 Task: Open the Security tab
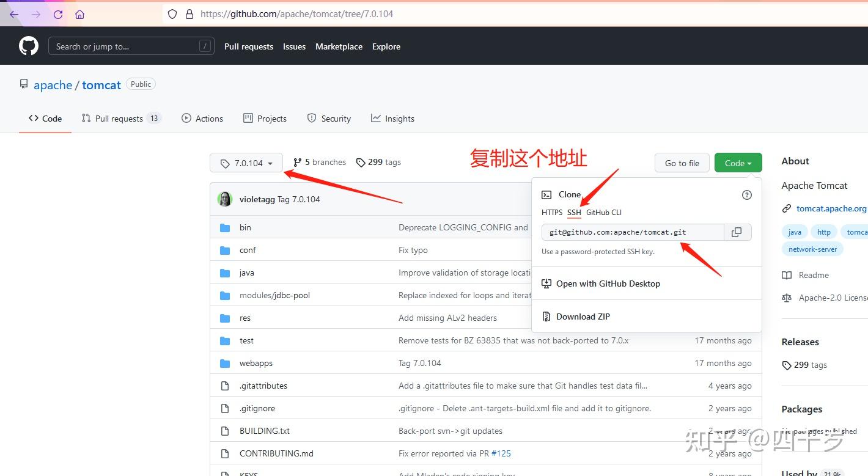(x=329, y=119)
